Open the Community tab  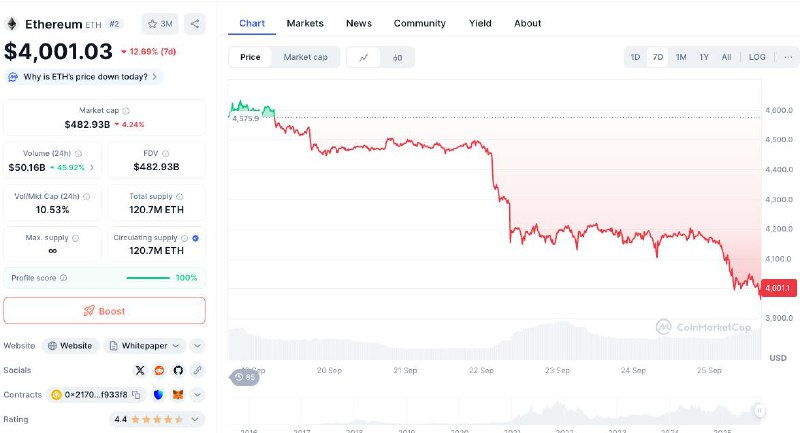419,23
